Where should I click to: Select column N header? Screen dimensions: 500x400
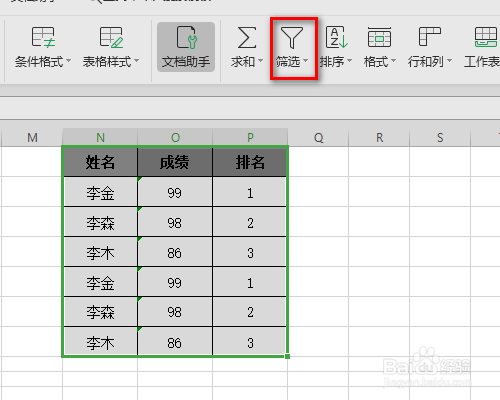100,137
